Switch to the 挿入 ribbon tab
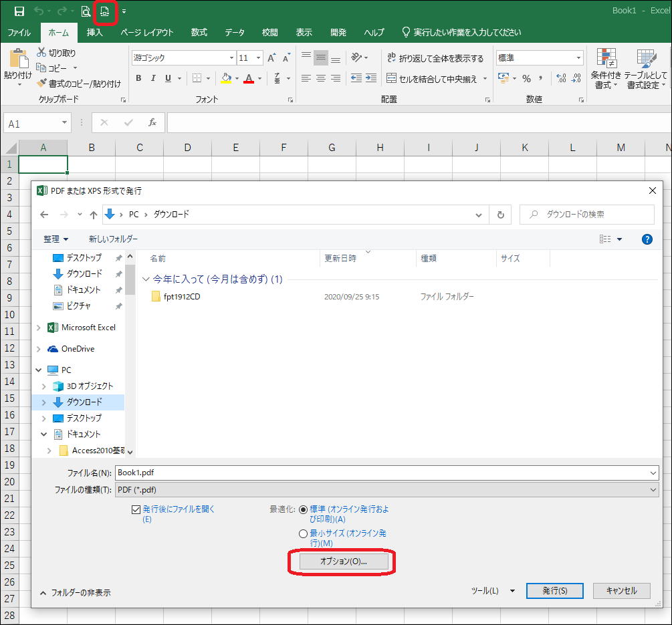The width and height of the screenshot is (672, 625). [x=95, y=32]
